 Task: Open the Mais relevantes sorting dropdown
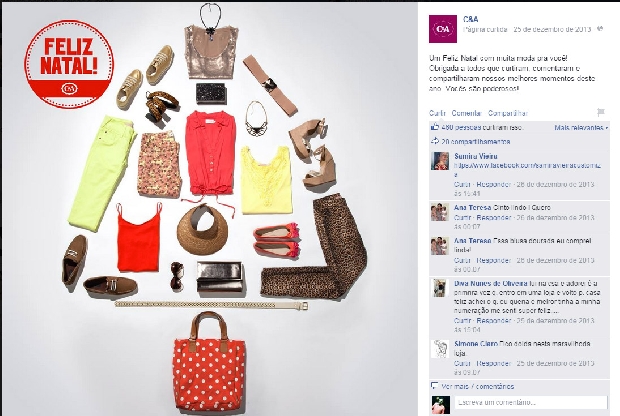click(x=581, y=127)
